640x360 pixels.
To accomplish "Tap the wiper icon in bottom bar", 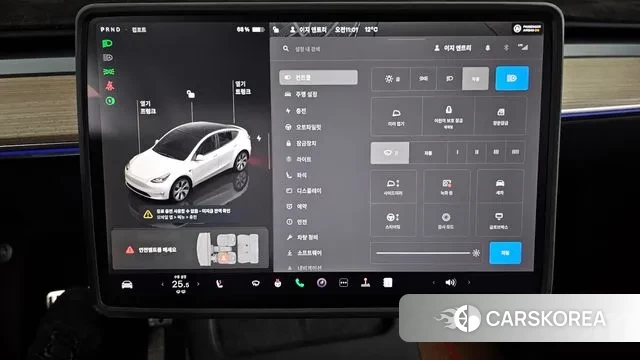I will 256,283.
